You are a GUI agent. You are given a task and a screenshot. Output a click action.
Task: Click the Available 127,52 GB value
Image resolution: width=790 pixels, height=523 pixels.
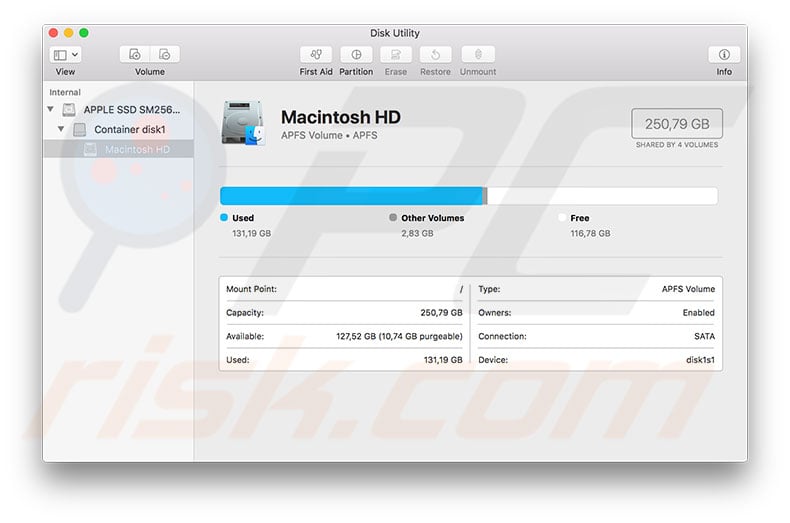[399, 336]
